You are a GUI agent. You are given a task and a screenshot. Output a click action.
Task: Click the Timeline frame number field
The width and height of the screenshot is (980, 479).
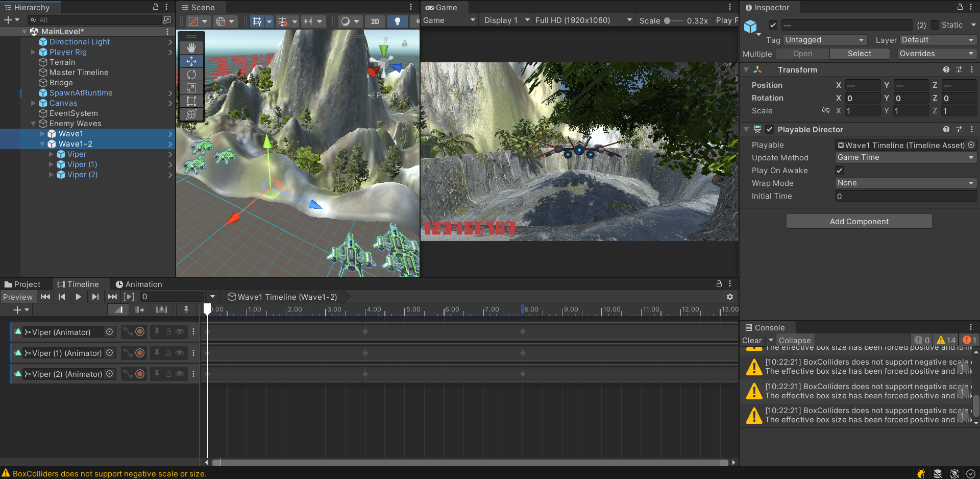[x=173, y=297]
